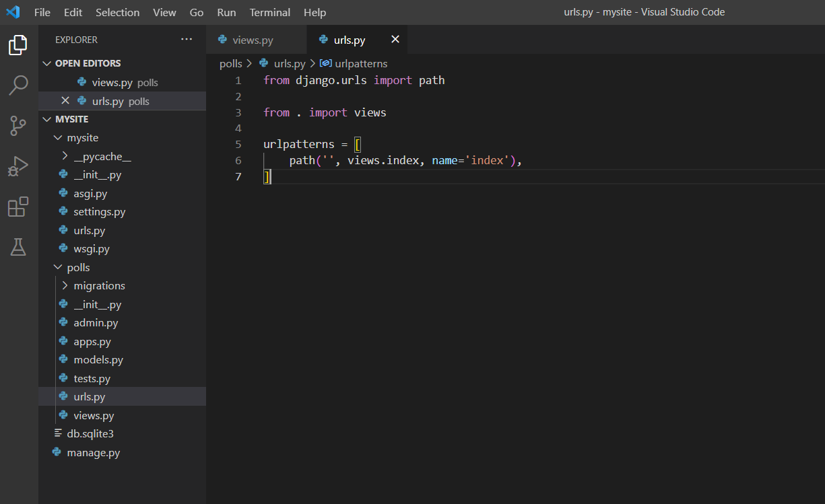825x504 pixels.
Task: Open the Explorer view in activity bar
Action: (x=18, y=45)
